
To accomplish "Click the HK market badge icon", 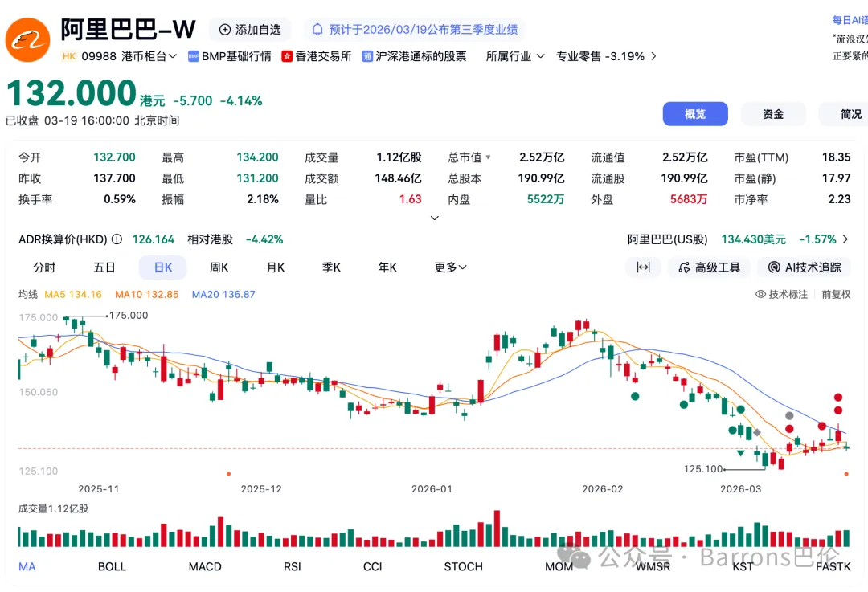I will click(69, 56).
